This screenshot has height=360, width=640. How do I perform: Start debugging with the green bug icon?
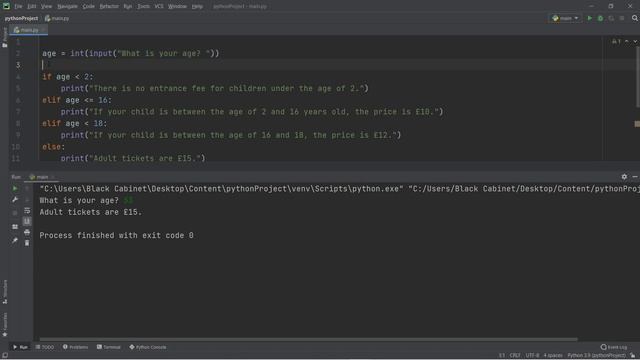point(600,18)
